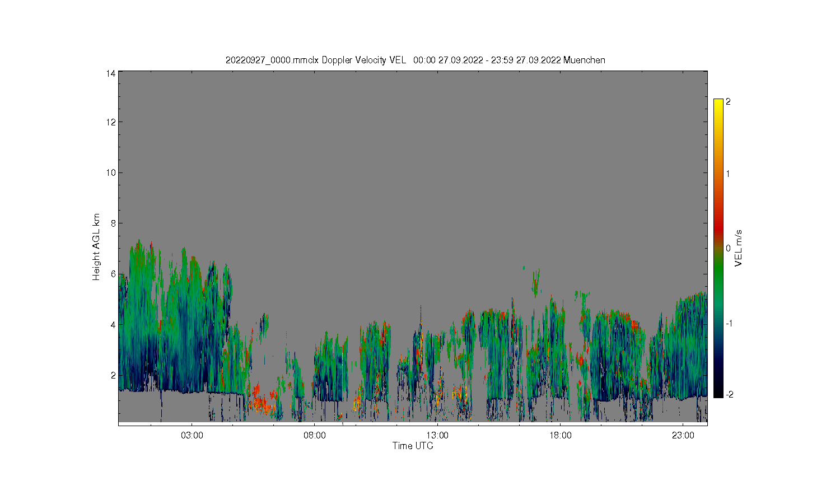840x504 pixels.
Task: Click the height axis label 6
Action: click(x=113, y=274)
